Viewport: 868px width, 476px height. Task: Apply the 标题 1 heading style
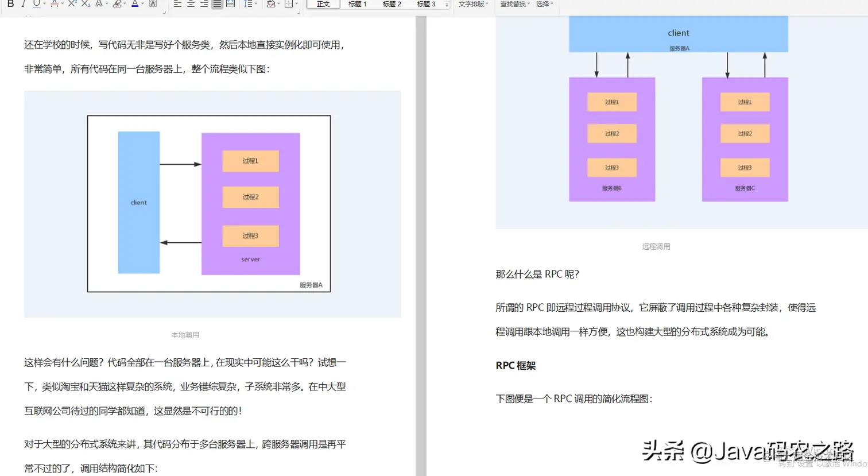click(356, 5)
